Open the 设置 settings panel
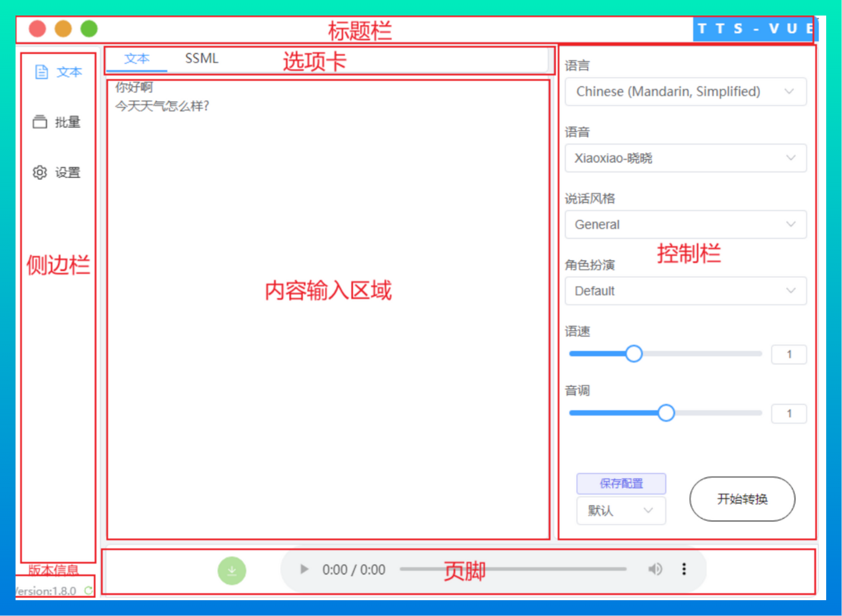Image resolution: width=842 pixels, height=616 pixels. click(57, 172)
